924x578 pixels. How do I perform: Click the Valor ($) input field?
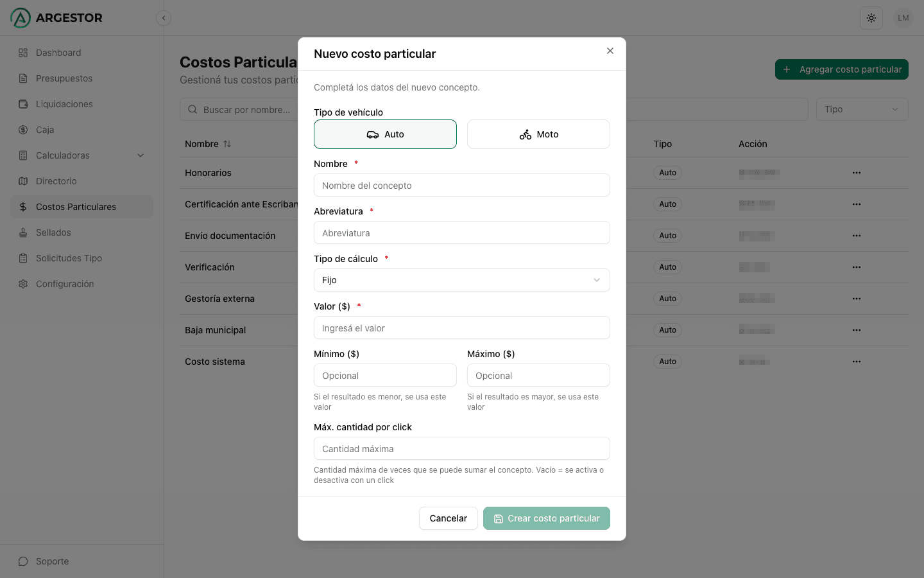coord(461,328)
